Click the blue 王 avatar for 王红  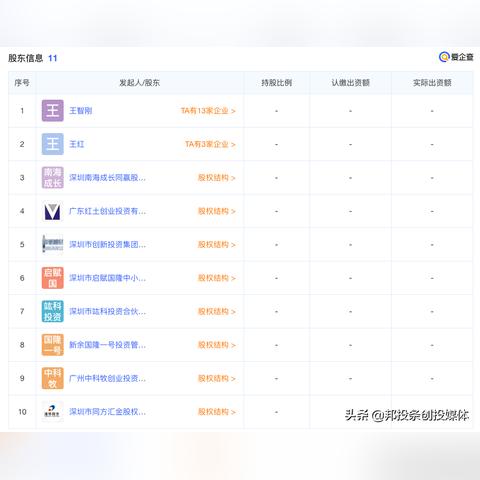[52, 144]
